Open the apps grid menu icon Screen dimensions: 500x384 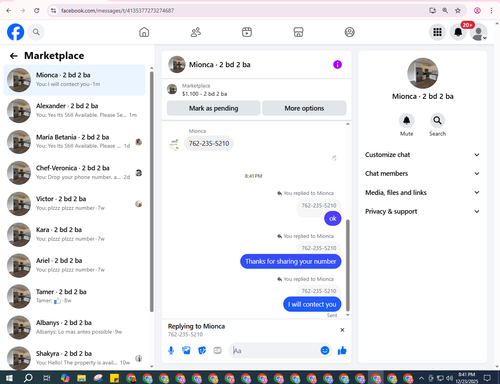point(437,32)
